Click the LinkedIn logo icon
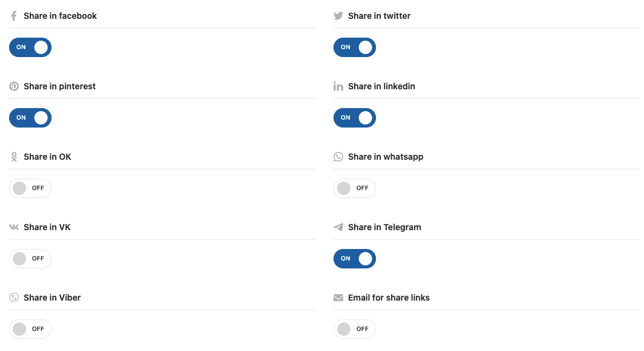The width and height of the screenshot is (644, 351). pos(338,86)
